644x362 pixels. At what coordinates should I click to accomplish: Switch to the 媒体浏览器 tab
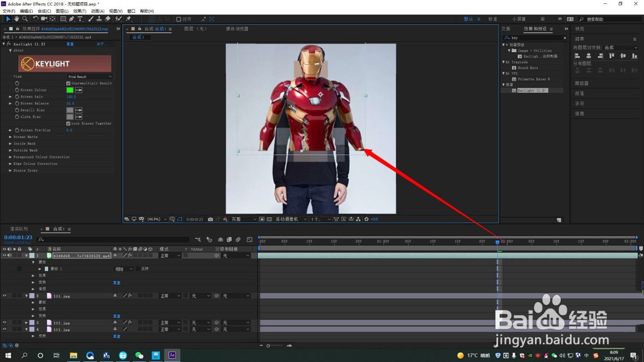point(237,29)
